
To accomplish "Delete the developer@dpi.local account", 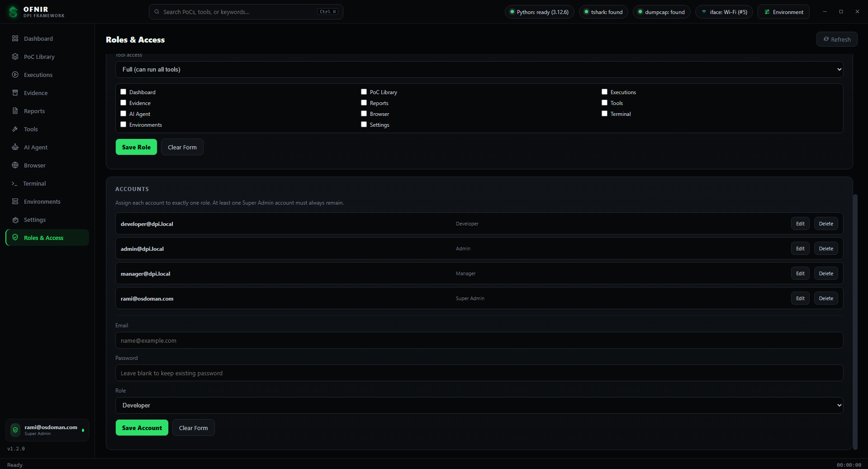I will tap(826, 224).
